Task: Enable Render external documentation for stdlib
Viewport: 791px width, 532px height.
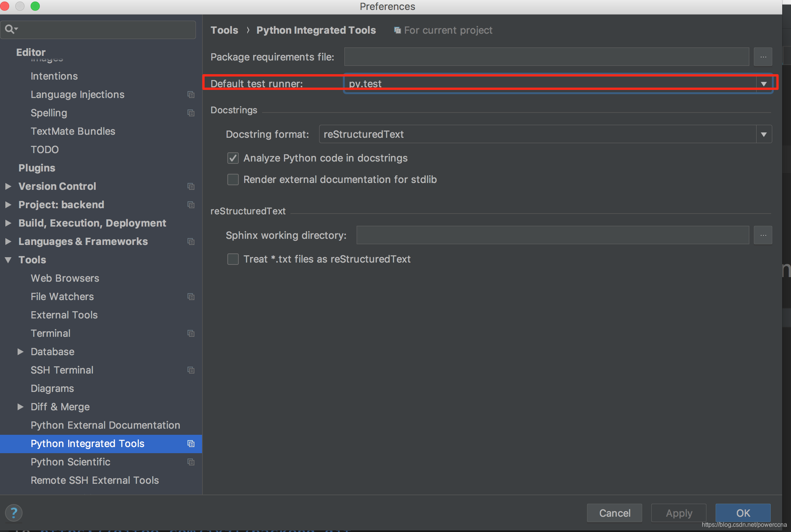Action: 233,180
